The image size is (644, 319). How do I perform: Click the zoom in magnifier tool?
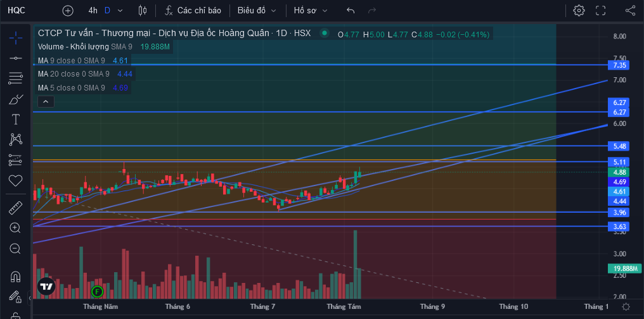pos(16,228)
